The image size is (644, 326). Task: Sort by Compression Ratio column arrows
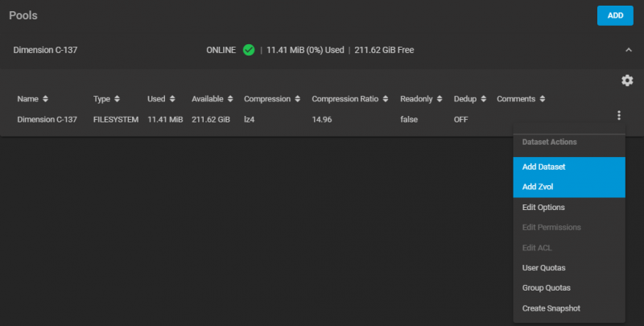(x=385, y=99)
